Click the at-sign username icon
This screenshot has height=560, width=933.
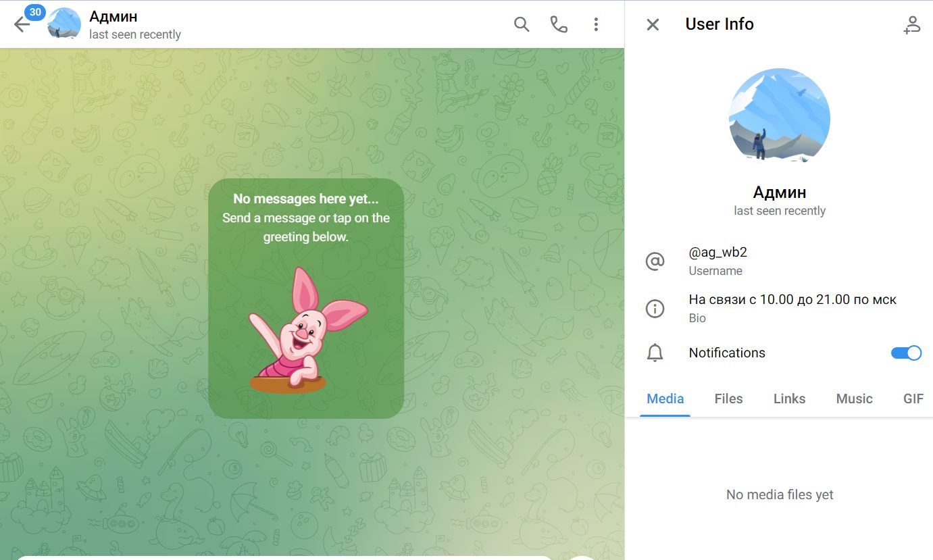[655, 261]
